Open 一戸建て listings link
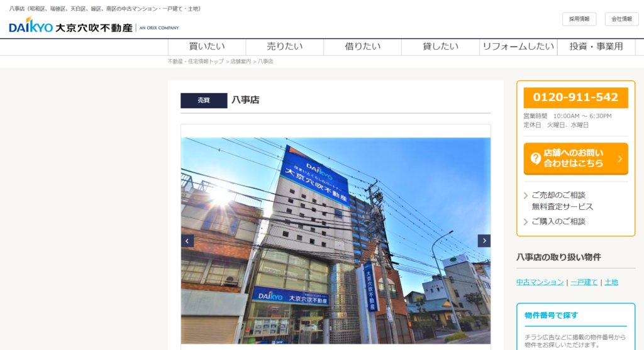Viewport: 644px width, 350px height. click(584, 282)
